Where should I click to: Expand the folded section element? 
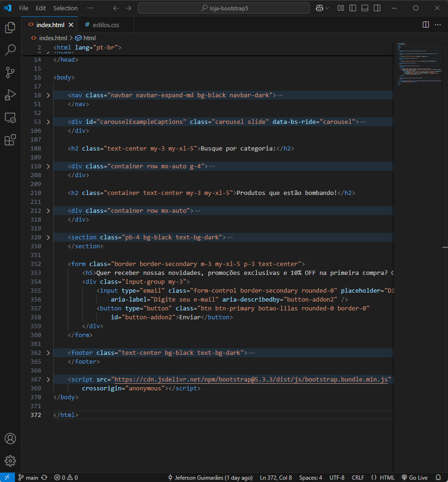tap(48, 237)
